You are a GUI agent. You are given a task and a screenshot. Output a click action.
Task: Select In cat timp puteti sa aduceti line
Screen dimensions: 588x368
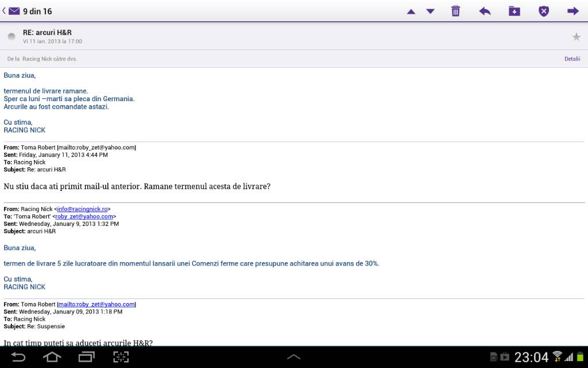coord(78,343)
